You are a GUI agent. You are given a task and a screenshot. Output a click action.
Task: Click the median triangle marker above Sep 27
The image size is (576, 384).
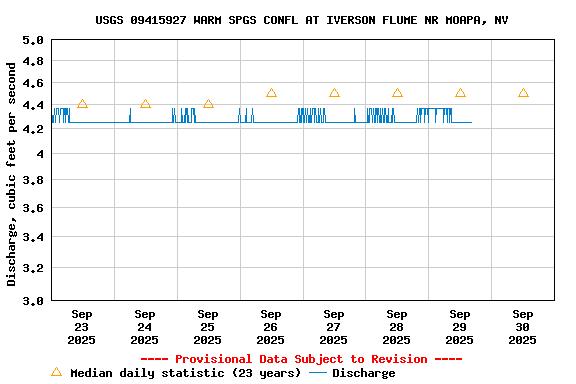[334, 93]
